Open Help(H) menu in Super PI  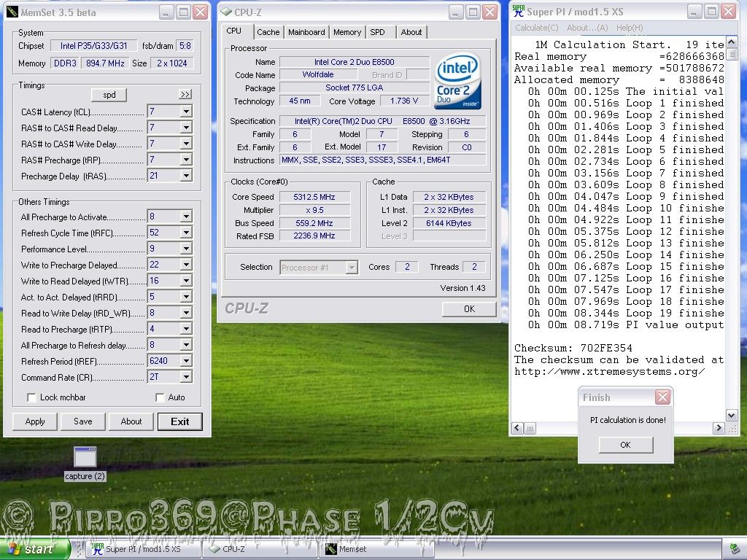click(x=630, y=28)
